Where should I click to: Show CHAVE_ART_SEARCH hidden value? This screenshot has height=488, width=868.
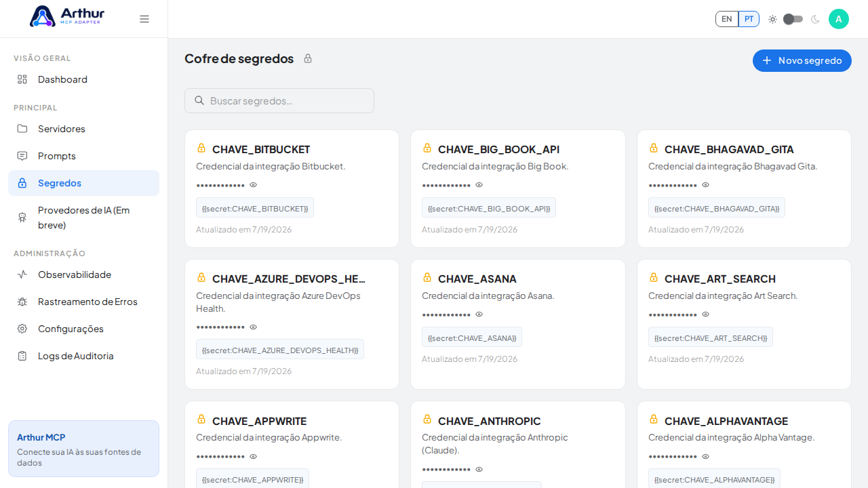coord(706,314)
